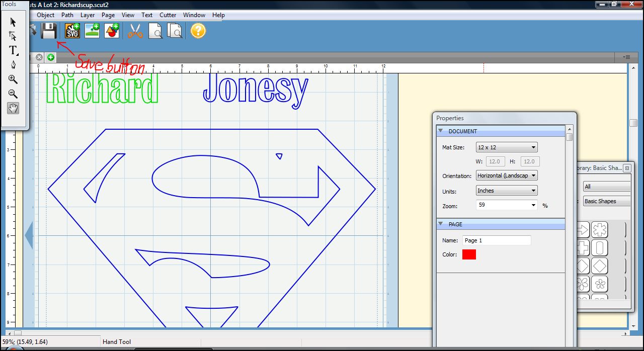
Task: Insert the arrow shape from library
Action: coord(582,230)
